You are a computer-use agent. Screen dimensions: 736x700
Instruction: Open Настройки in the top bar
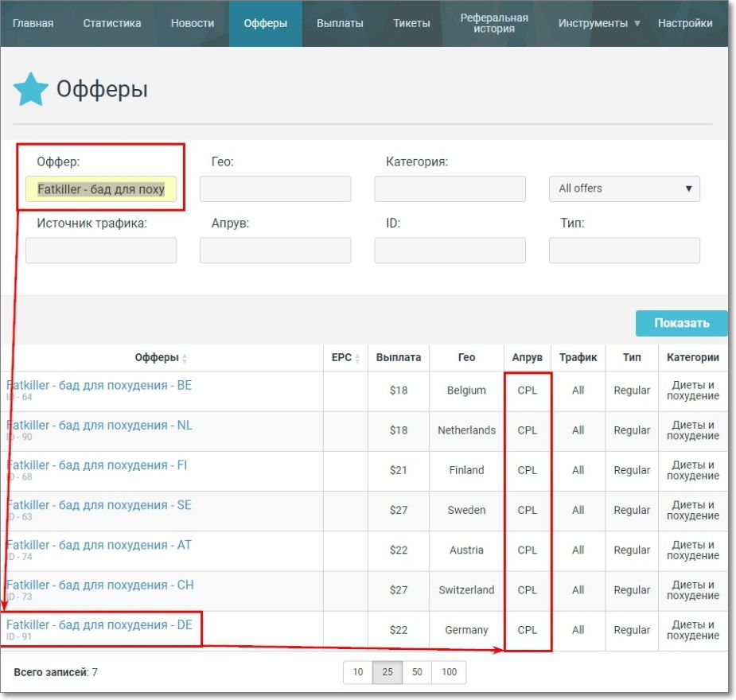pos(685,23)
